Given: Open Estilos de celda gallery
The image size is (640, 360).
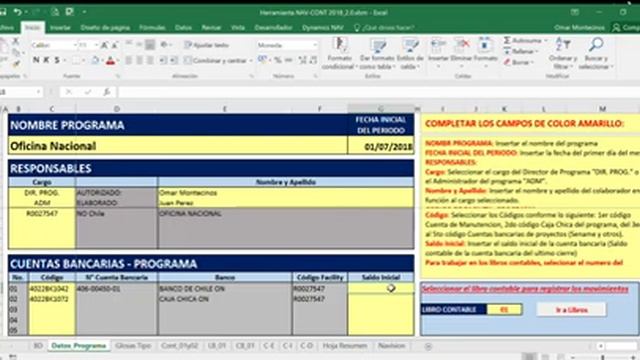Looking at the screenshot, I should click(x=410, y=53).
